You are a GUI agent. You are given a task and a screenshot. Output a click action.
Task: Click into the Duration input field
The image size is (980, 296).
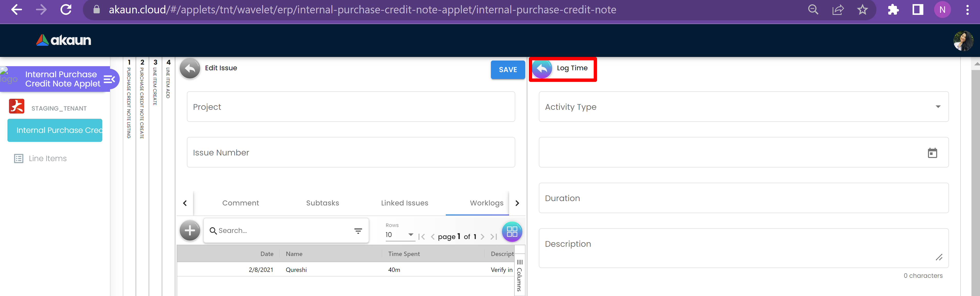tap(743, 198)
